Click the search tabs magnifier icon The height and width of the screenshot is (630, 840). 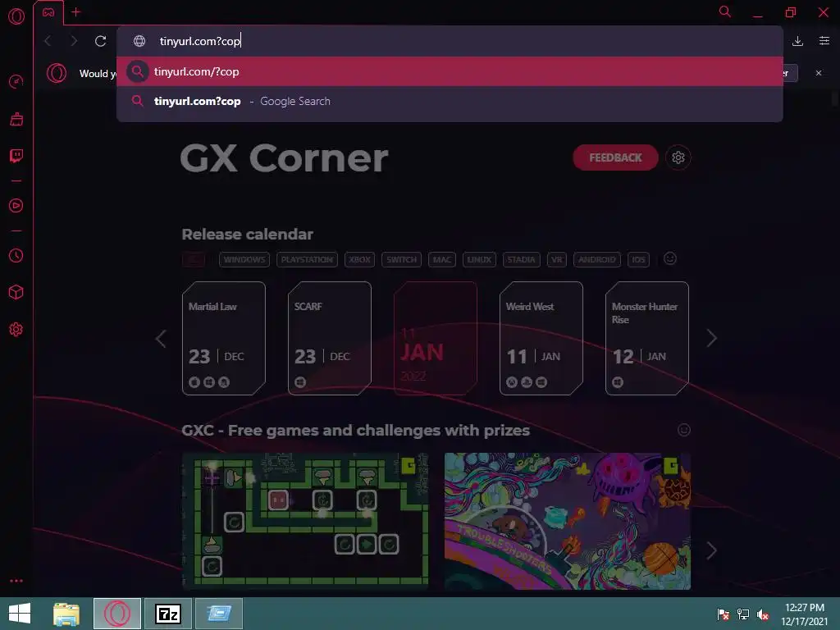[x=725, y=11]
